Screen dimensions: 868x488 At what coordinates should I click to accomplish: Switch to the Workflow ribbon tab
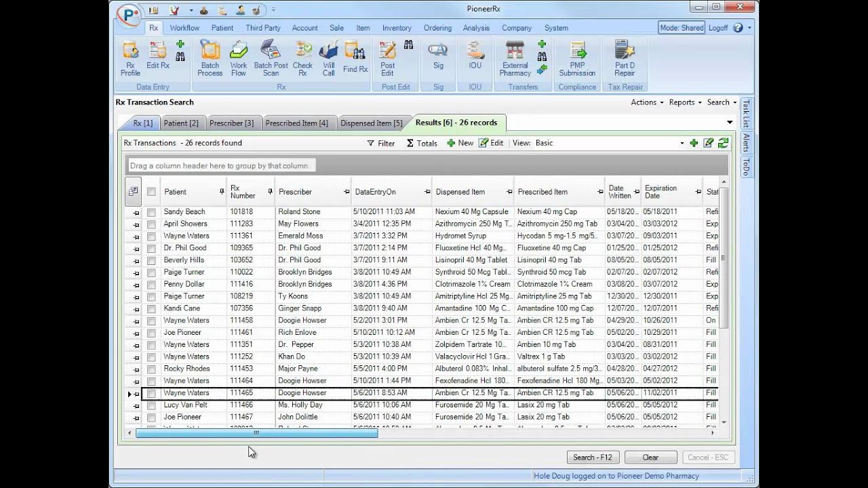(x=184, y=28)
